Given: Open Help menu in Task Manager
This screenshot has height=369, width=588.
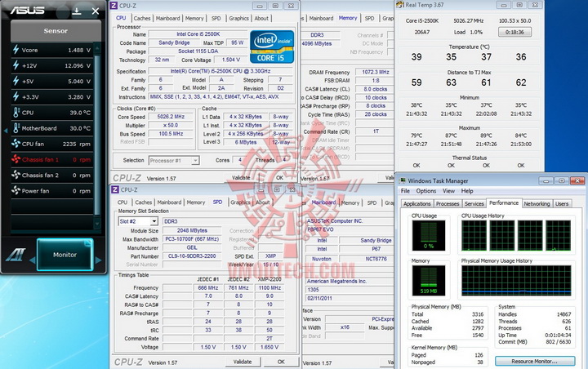Looking at the screenshot, I should pos(467,191).
